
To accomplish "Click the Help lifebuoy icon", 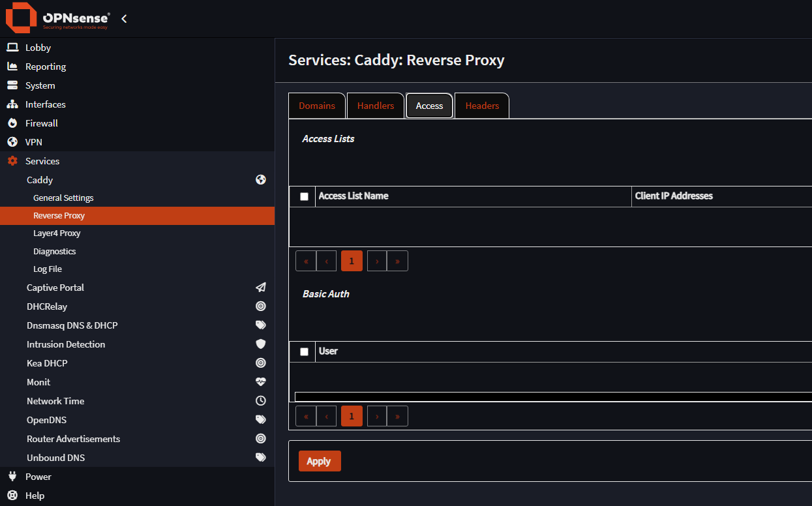I will [12, 496].
